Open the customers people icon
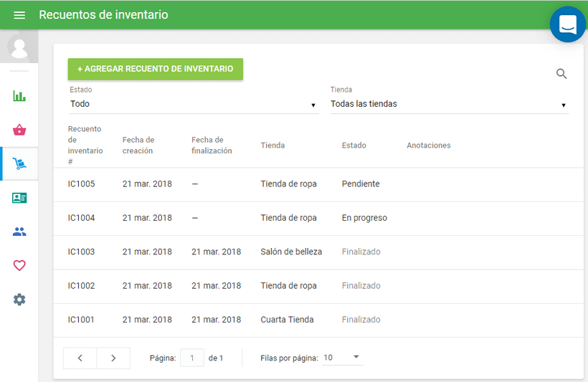Screen dimensions: 588x382 (19, 231)
